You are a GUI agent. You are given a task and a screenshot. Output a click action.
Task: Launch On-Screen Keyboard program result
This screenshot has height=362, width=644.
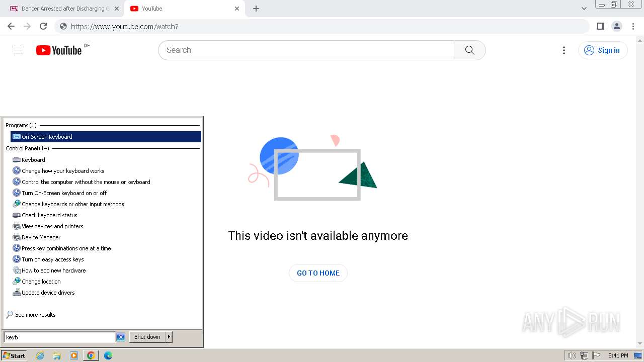[x=106, y=137]
